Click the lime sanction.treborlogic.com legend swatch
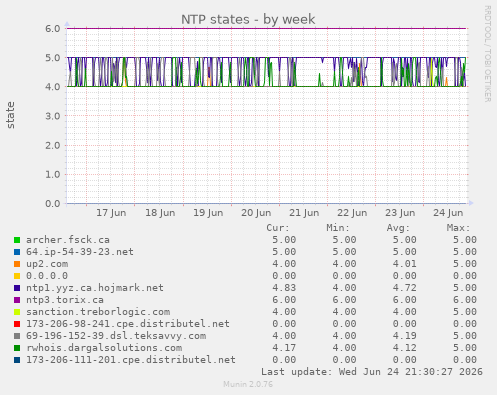Screen dimensions: 497x395 click(x=17, y=312)
